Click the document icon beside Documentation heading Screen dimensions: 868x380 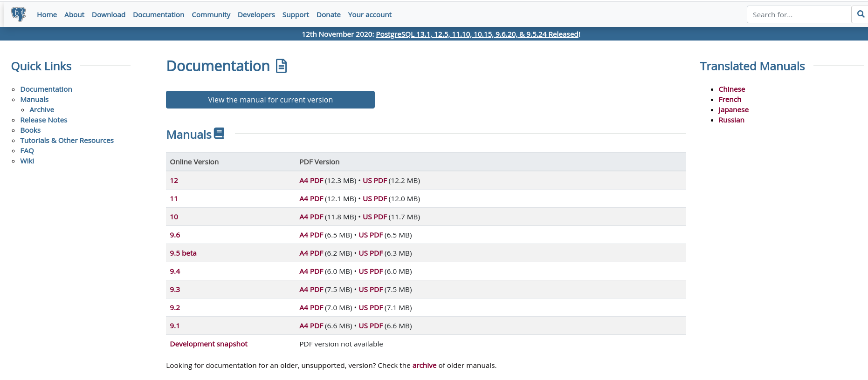(x=281, y=66)
